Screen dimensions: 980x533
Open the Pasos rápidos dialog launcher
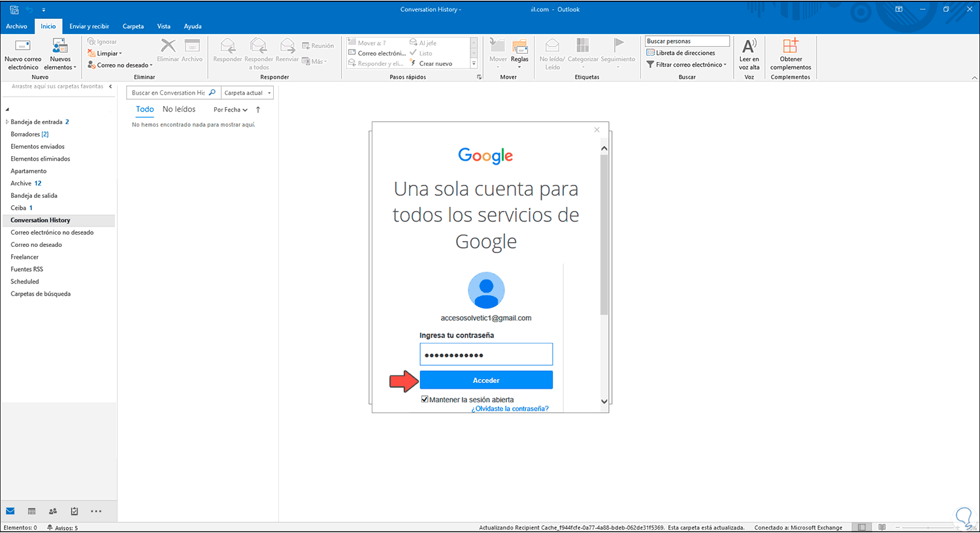(479, 77)
